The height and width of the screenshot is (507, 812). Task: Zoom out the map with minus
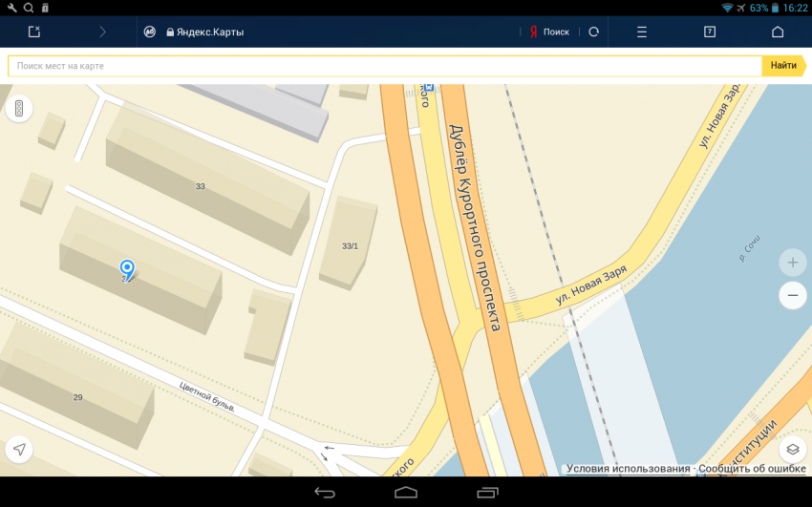[x=792, y=296]
